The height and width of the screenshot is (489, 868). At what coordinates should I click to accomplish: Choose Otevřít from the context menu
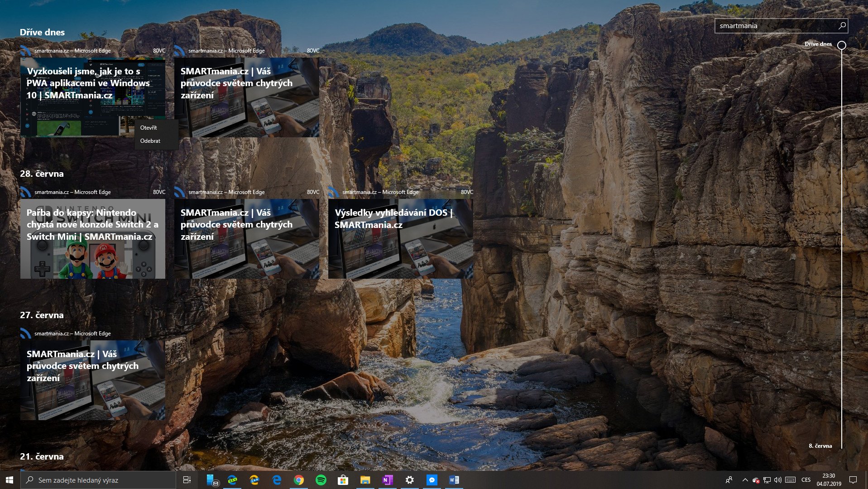pos(156,128)
